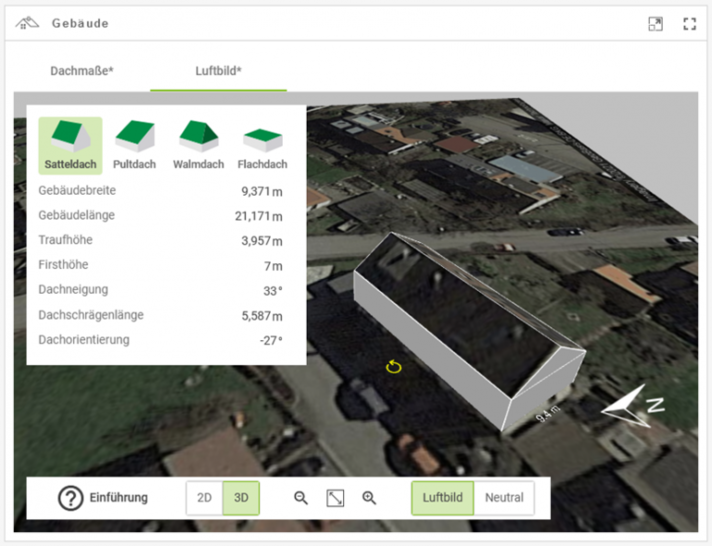Screen dimensions: 712x546
Task: Open the panel in pop-out window
Action: 656,24
